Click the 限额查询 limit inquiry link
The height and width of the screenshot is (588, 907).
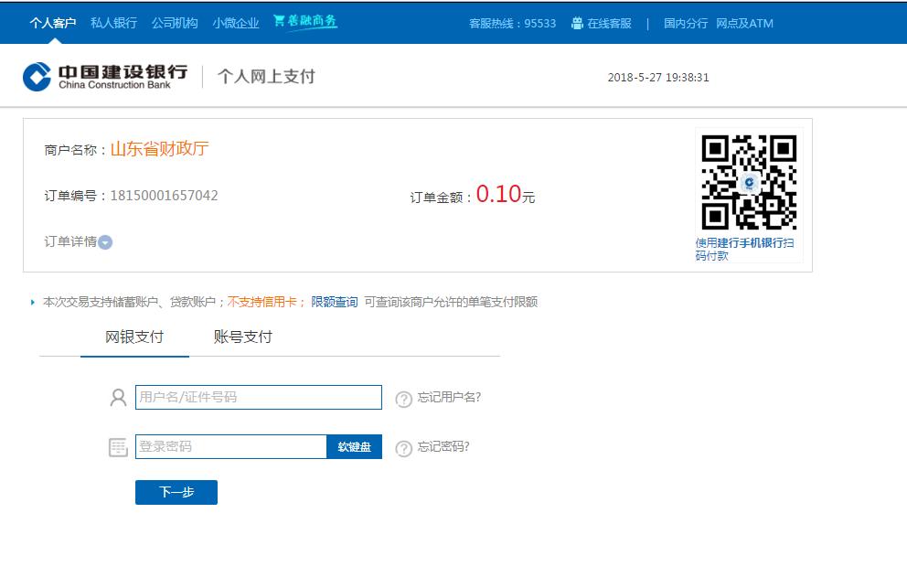pyautogui.click(x=336, y=301)
